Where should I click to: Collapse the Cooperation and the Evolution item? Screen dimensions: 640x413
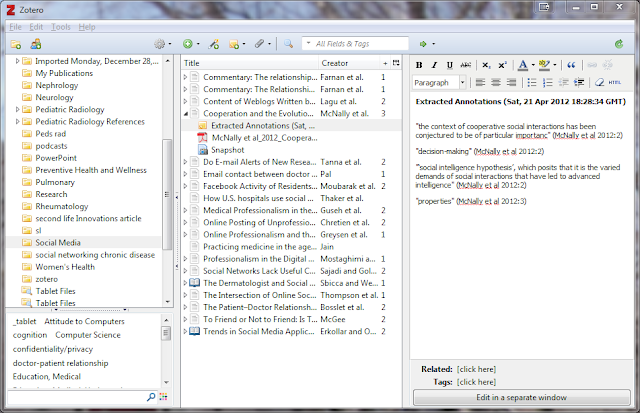coord(186,113)
